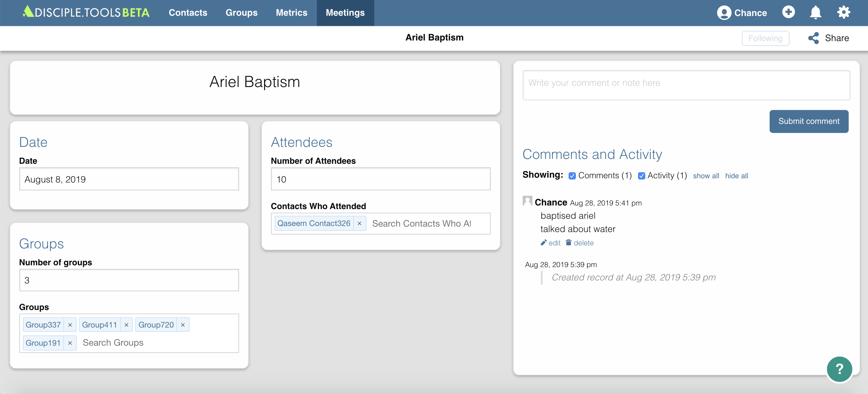Open the Contacts tab

pyautogui.click(x=188, y=13)
